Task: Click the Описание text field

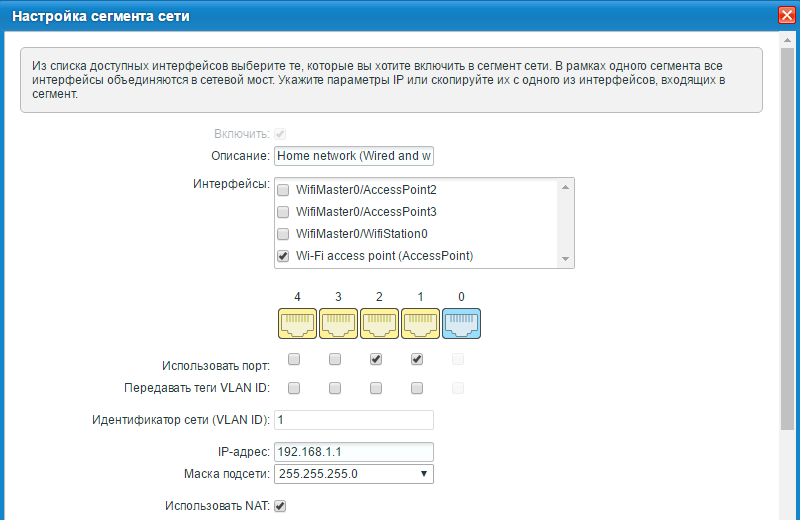Action: tap(353, 156)
